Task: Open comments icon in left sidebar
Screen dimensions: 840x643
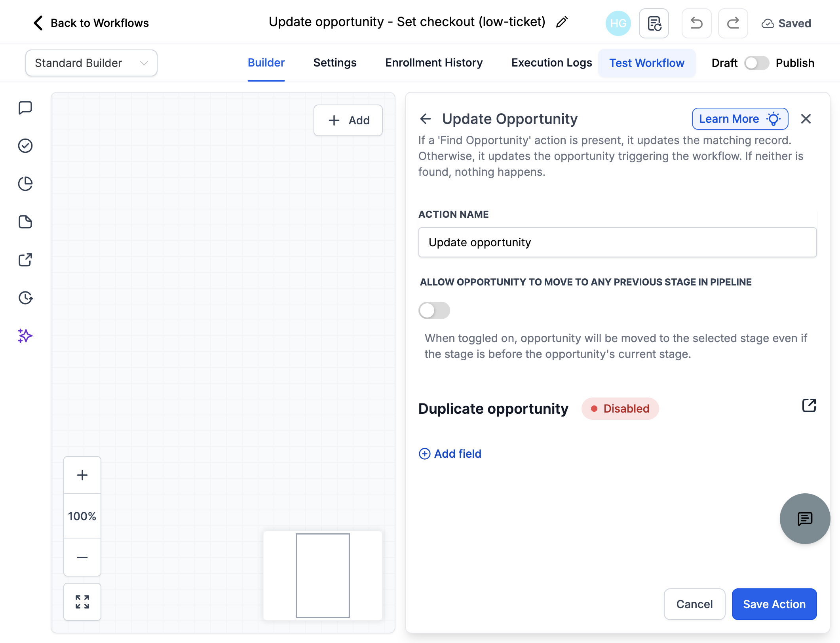Action: click(x=25, y=108)
